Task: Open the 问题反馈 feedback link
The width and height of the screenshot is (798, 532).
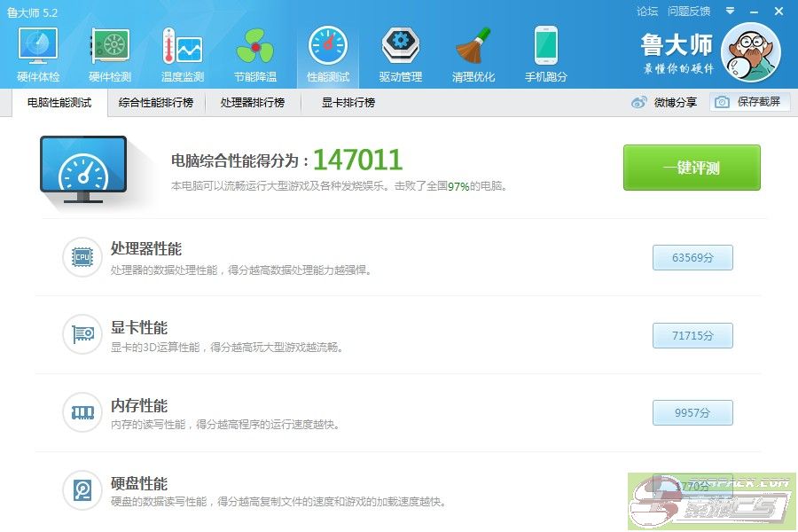Action: pyautogui.click(x=689, y=12)
